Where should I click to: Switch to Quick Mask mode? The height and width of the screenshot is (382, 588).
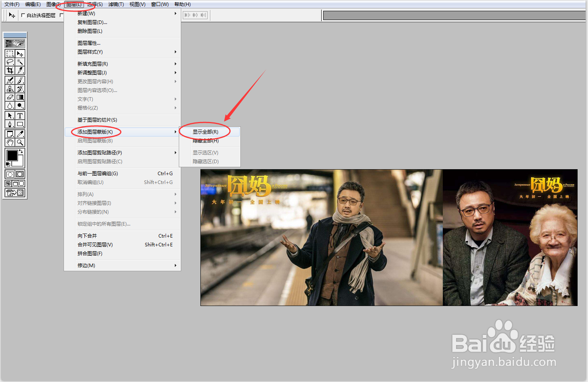coord(20,174)
